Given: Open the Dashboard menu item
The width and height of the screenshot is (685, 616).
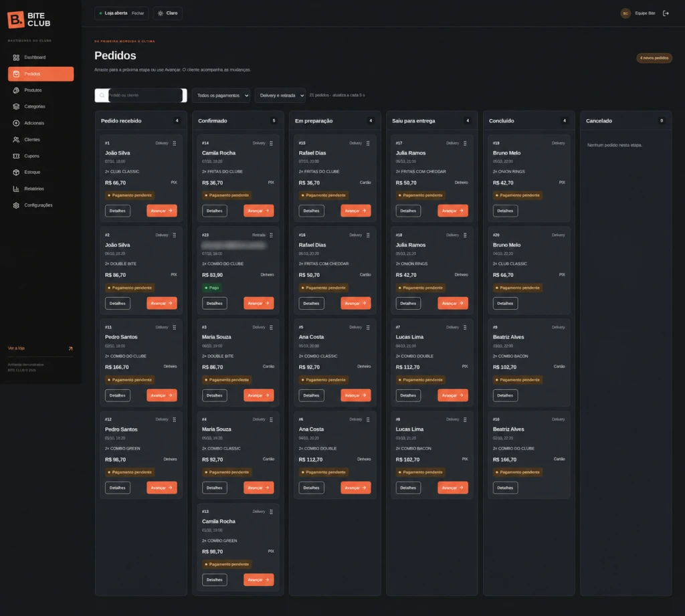Looking at the screenshot, I should point(41,58).
